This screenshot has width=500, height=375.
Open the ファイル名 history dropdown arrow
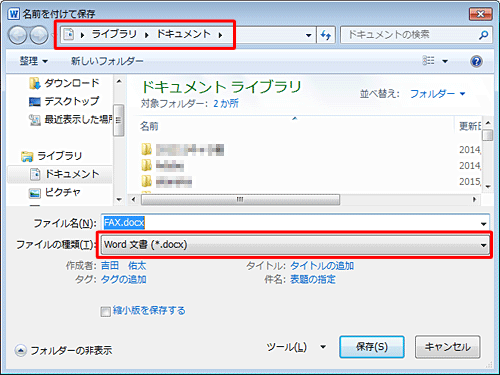point(483,224)
